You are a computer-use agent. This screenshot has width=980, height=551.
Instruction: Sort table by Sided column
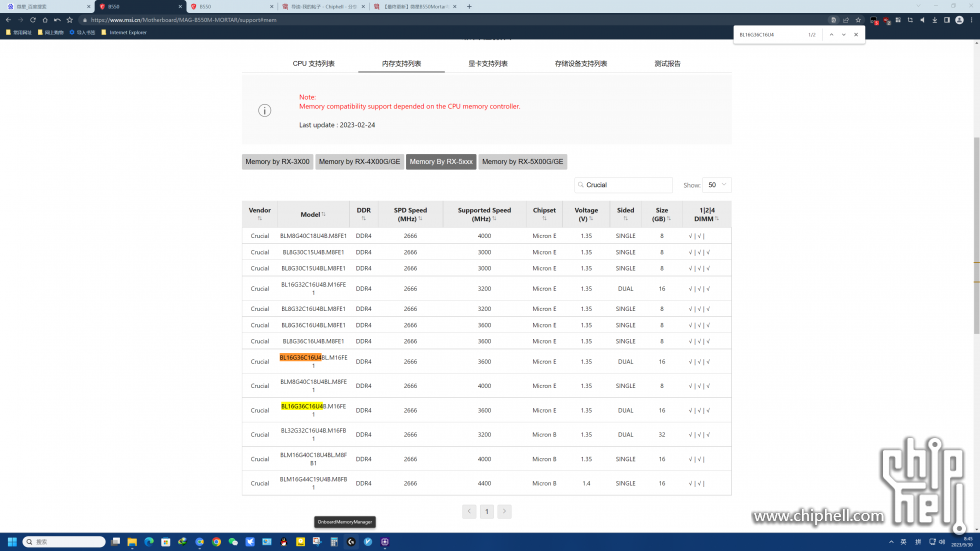click(626, 214)
